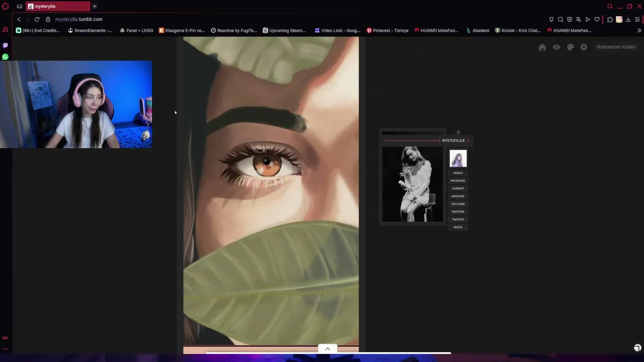Open the TWITCH menu link

pyautogui.click(x=458, y=219)
